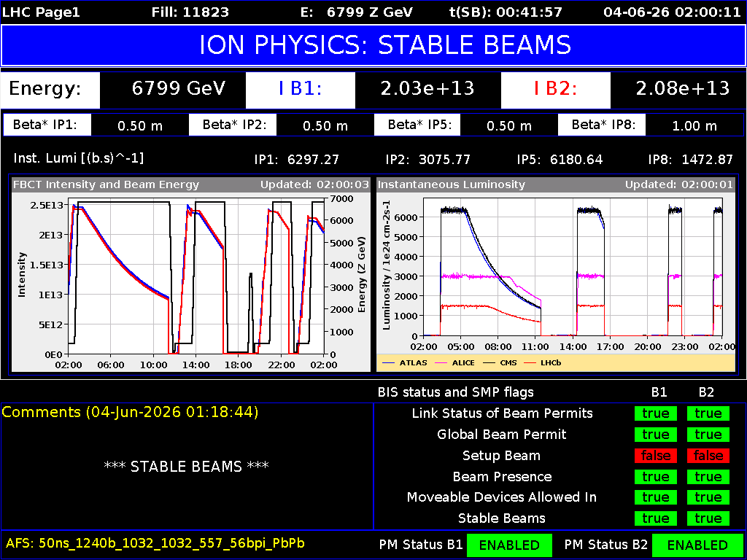Click the AFS: 50ns_1240b filling scheme text
The height and width of the screenshot is (560, 747).
click(155, 544)
